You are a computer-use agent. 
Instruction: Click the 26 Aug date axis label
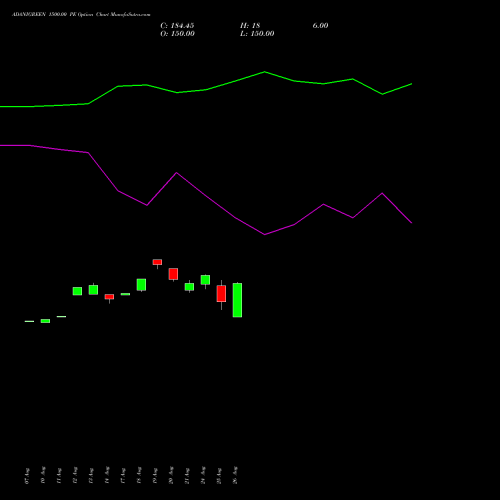coord(235,475)
